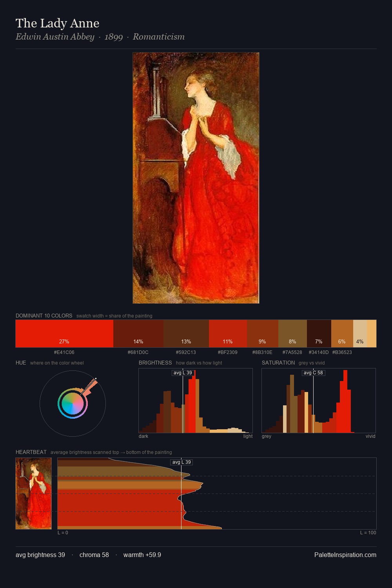
Task: Click the "warmth +59.9" footer stat
Action: click(142, 555)
